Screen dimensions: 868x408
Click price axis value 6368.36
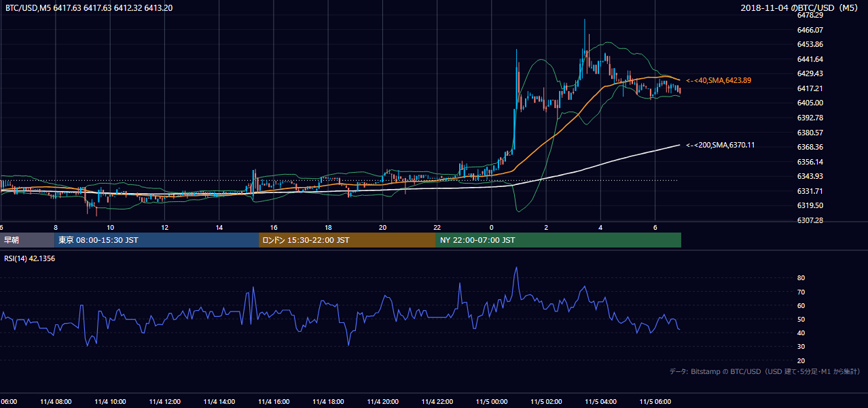(x=810, y=147)
